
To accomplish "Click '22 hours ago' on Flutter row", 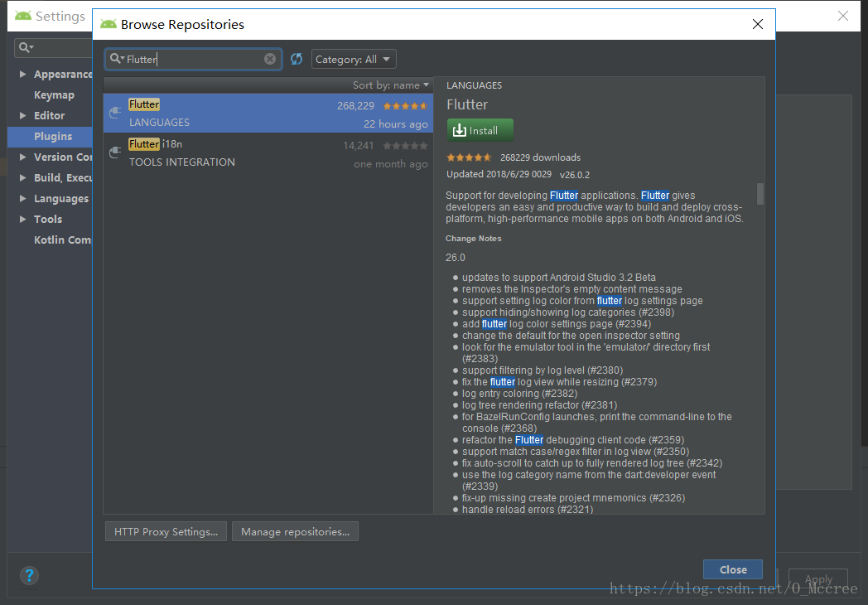I will (x=395, y=124).
